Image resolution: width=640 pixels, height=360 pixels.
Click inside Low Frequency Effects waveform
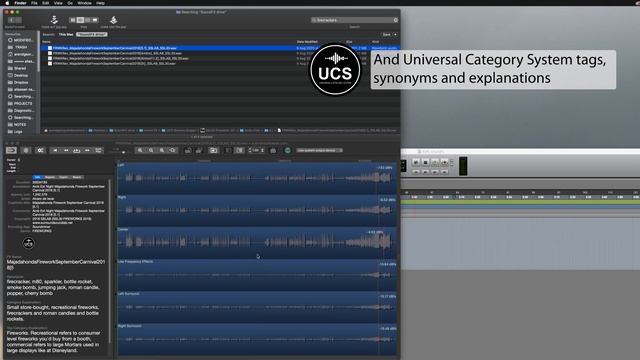257,275
